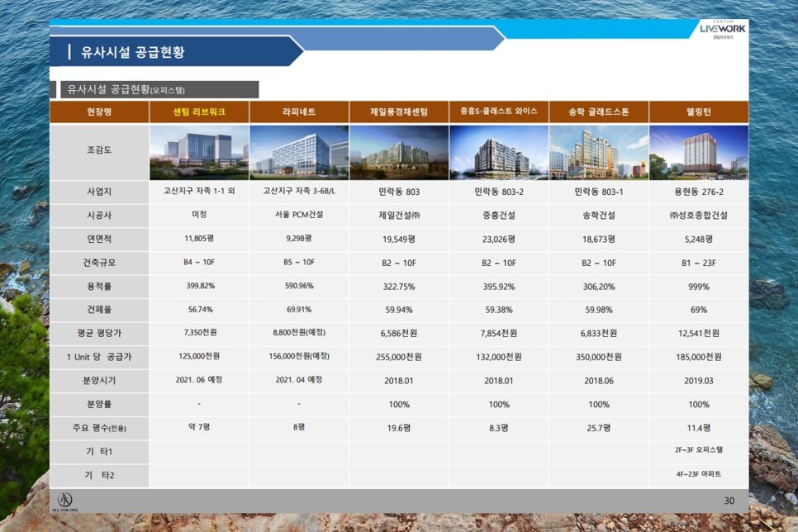Select the 125,000천원 unit price cell

tap(199, 356)
